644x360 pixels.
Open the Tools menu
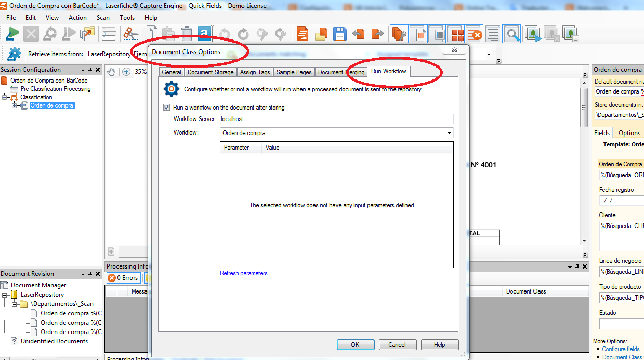tap(127, 18)
